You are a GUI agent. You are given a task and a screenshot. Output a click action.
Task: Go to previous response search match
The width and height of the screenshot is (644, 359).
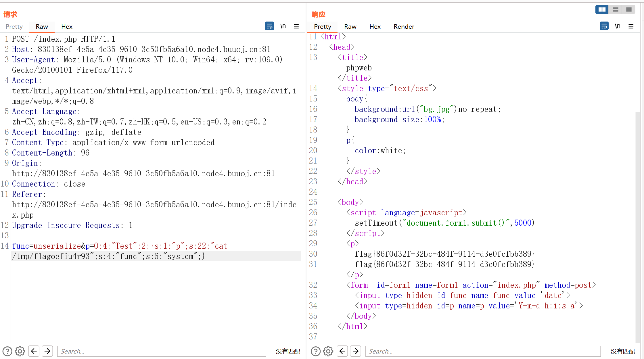pos(342,351)
